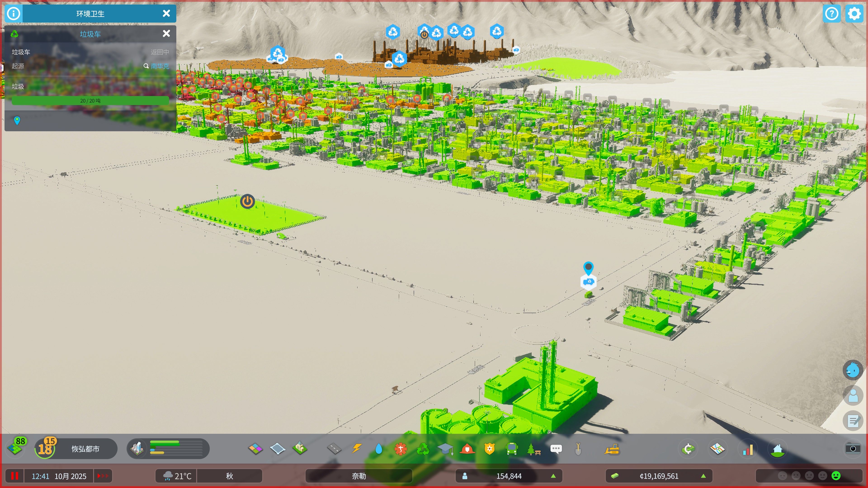Open the Electricity tool menu
This screenshot has width=868, height=488.
357,449
